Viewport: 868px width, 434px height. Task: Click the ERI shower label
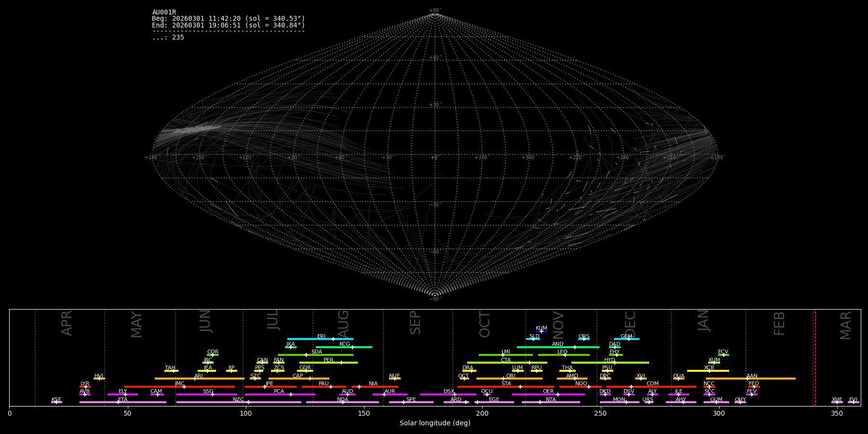[322, 337]
